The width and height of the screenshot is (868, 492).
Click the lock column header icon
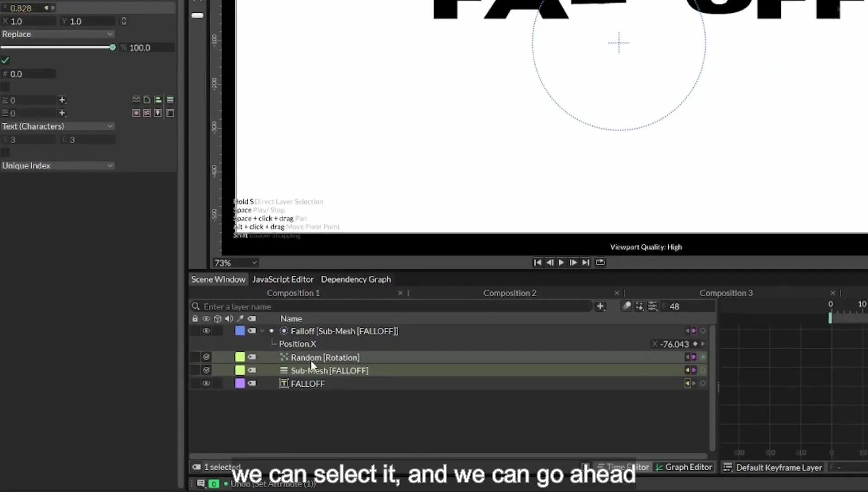[195, 319]
